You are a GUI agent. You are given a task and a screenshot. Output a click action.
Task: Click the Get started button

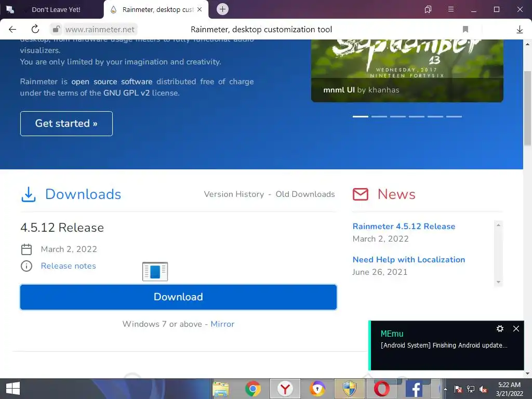coord(66,124)
